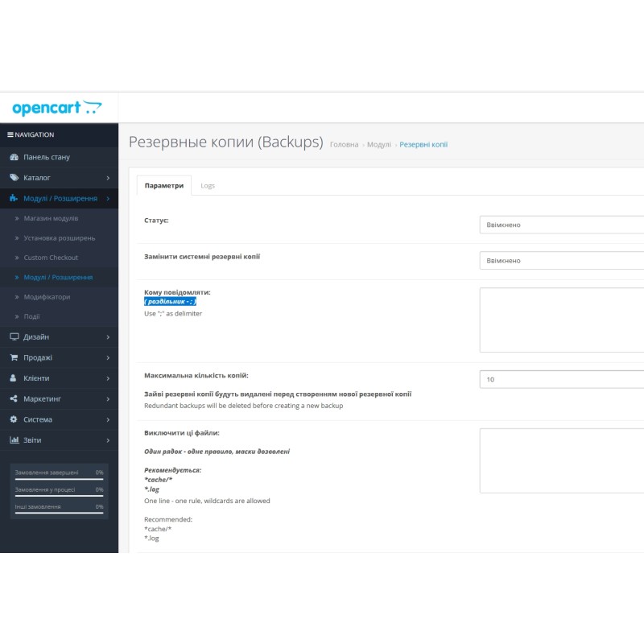
Task: Click the Замовлення завершені progress bar
Action: click(59, 479)
